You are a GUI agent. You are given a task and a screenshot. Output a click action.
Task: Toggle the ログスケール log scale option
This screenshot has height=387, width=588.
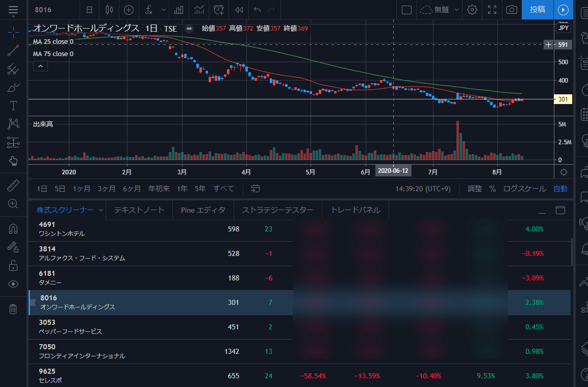click(x=524, y=189)
